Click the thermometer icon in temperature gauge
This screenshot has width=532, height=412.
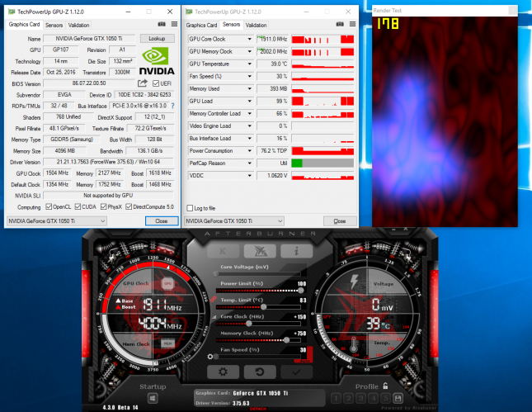click(x=354, y=345)
